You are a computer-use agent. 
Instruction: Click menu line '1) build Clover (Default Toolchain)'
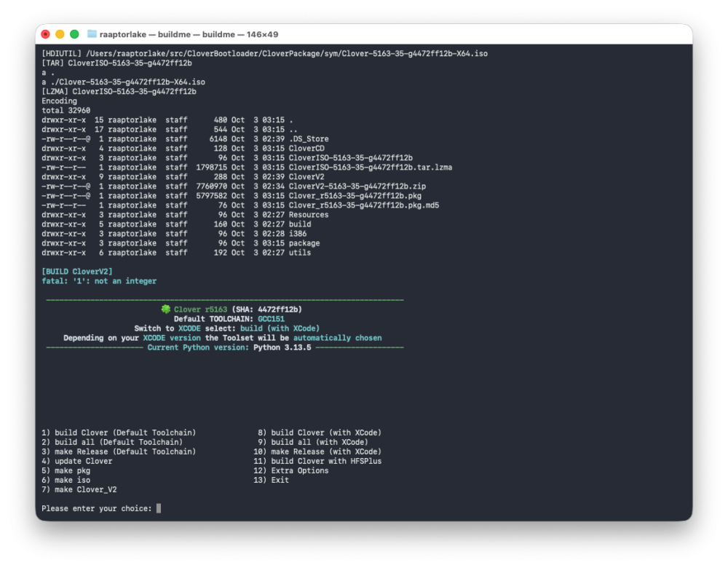point(119,433)
